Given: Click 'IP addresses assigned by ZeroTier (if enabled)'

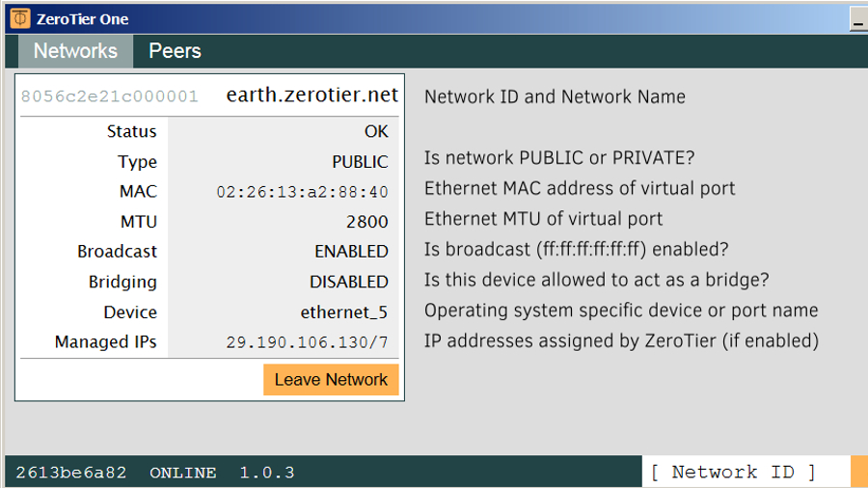Looking at the screenshot, I should pos(622,340).
